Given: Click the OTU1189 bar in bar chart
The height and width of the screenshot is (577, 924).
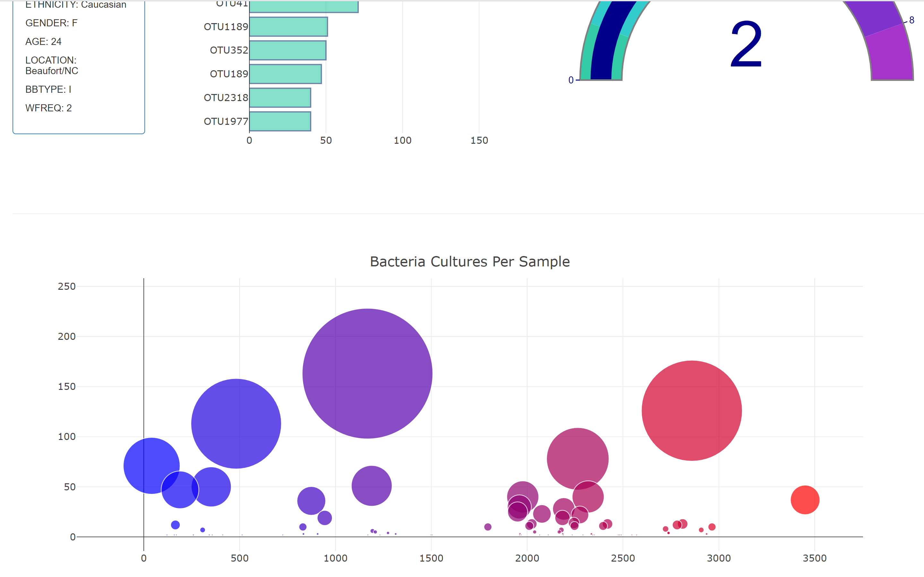Looking at the screenshot, I should (x=288, y=27).
